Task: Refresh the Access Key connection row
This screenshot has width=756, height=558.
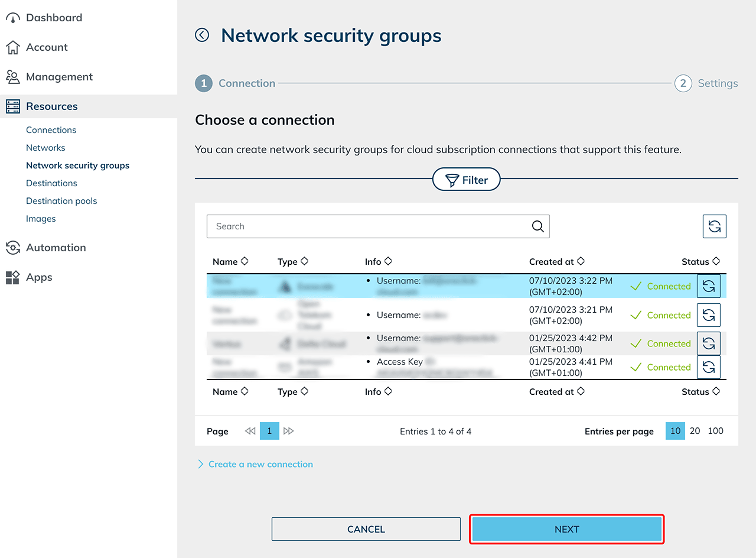Action: 708,367
